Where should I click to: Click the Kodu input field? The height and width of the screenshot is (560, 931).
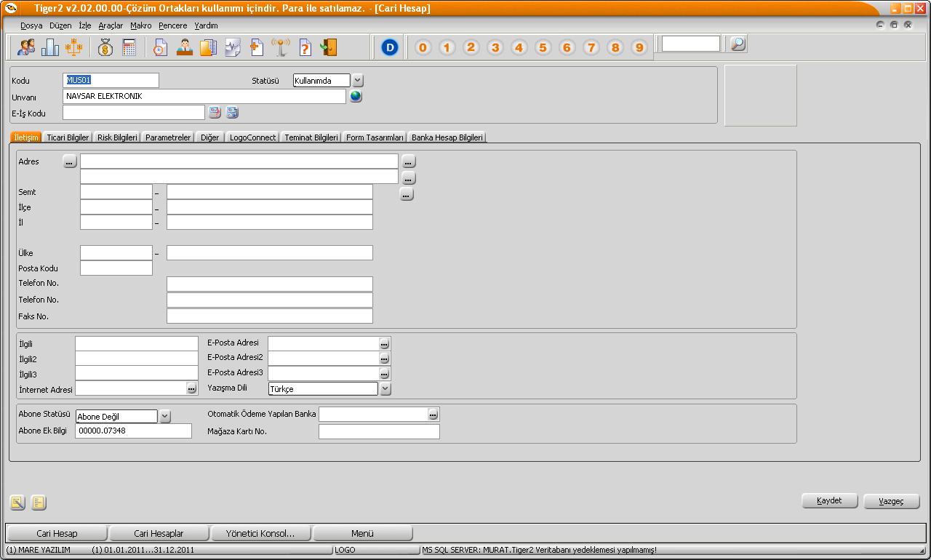coord(111,81)
